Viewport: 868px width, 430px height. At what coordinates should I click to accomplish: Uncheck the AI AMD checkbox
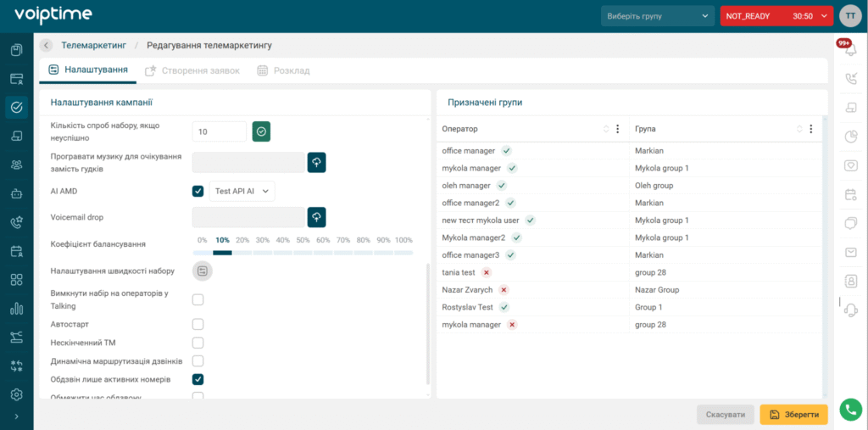[198, 191]
